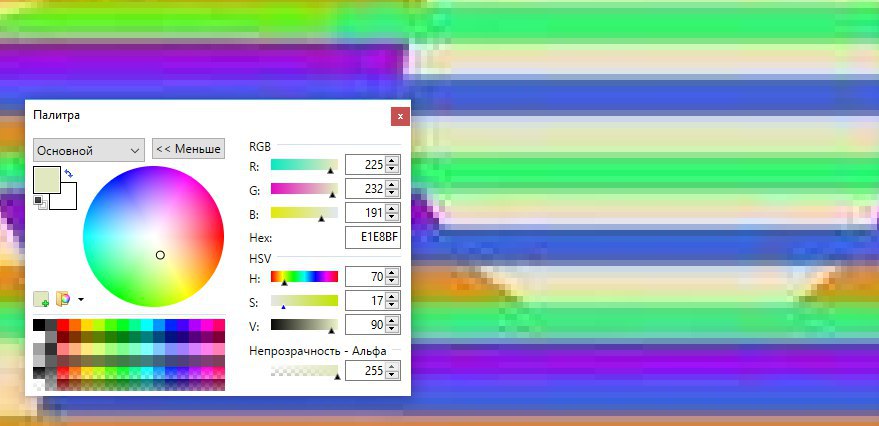Pick the magenta swatch in top palette row
Viewport: 879px width, 426px height.
(207, 325)
